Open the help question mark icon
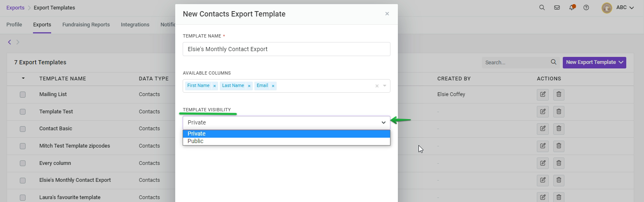Image resolution: width=644 pixels, height=202 pixels. coord(586,7)
